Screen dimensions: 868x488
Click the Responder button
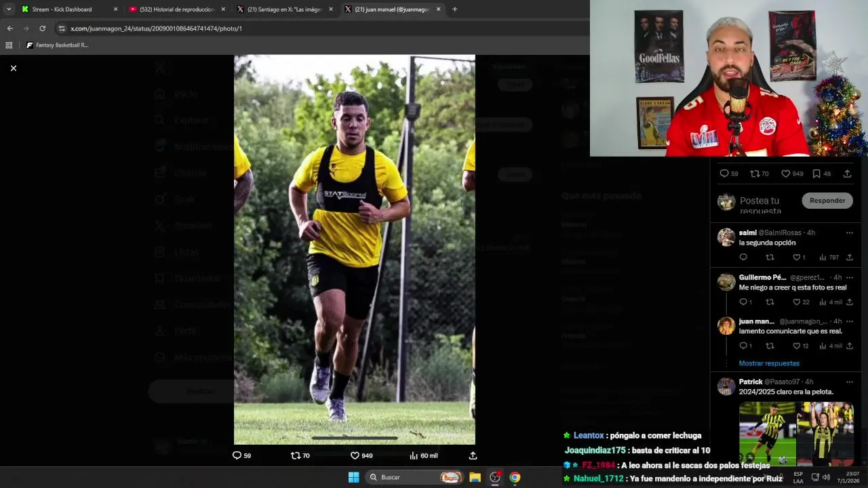827,201
